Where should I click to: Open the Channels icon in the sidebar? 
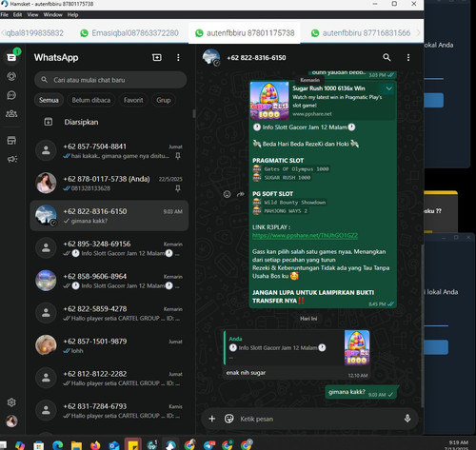tap(11, 95)
